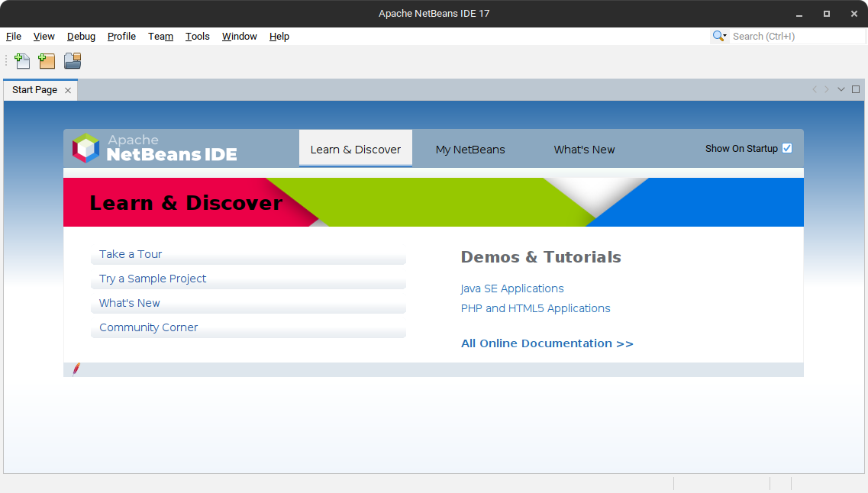The height and width of the screenshot is (493, 868).
Task: Click the Java SE Applications tutorial link
Action: (x=512, y=288)
